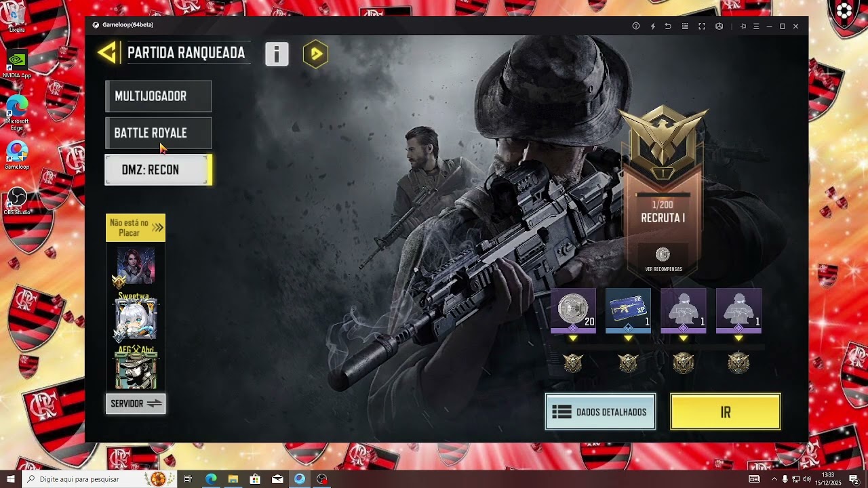Go back with the yellow arrow icon
Screen dimensions: 868x488
point(107,53)
